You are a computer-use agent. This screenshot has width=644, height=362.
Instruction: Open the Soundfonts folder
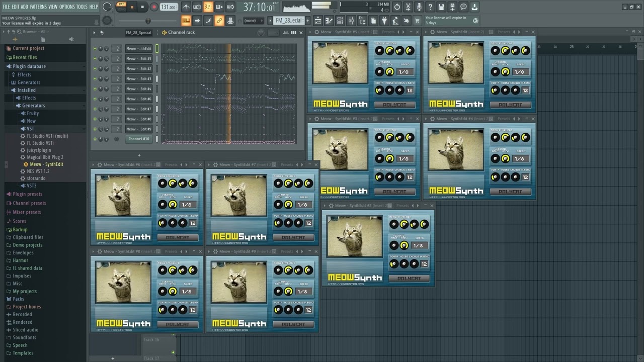click(x=24, y=337)
